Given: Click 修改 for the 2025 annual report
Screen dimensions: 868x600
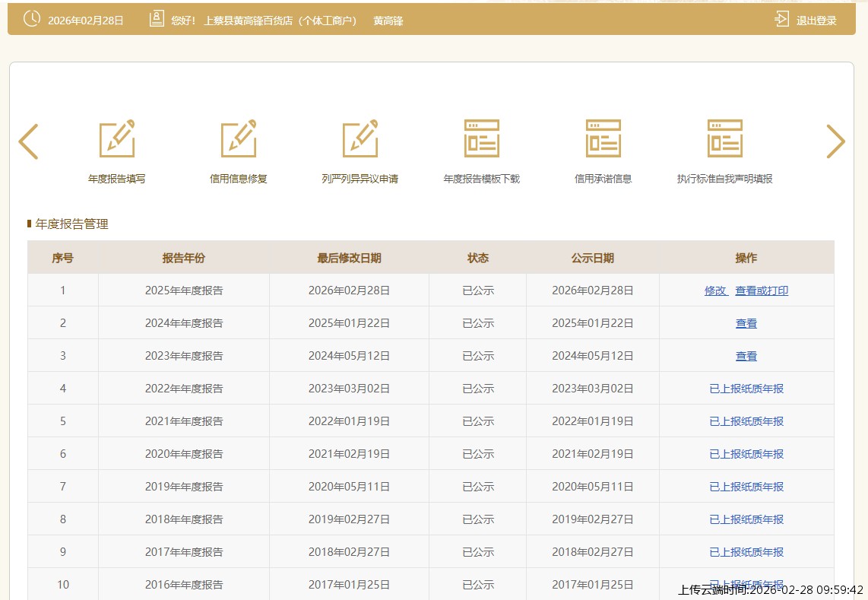Looking at the screenshot, I should tap(715, 290).
